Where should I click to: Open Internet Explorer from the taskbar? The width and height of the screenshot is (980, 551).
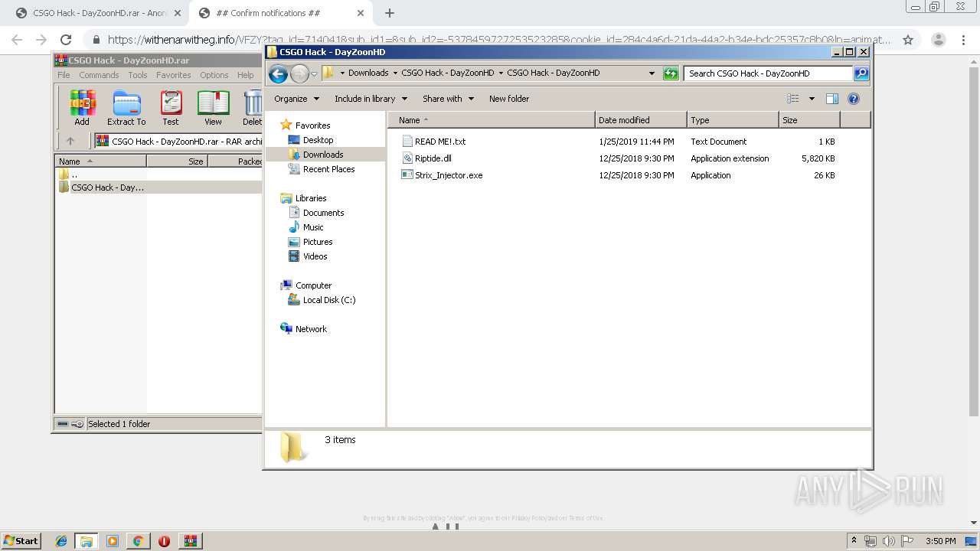[x=61, y=541]
